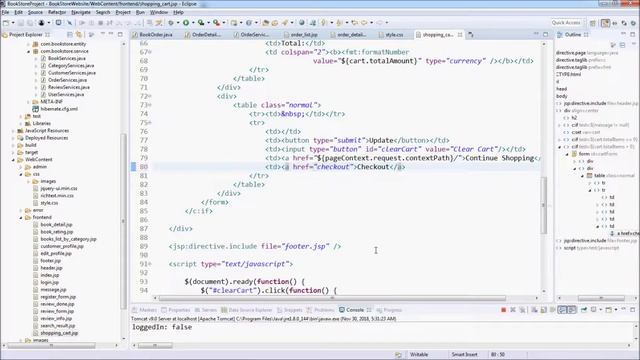The height and width of the screenshot is (360, 640).
Task: Click line 80 Checkout anchor code
Action: click(x=335, y=167)
